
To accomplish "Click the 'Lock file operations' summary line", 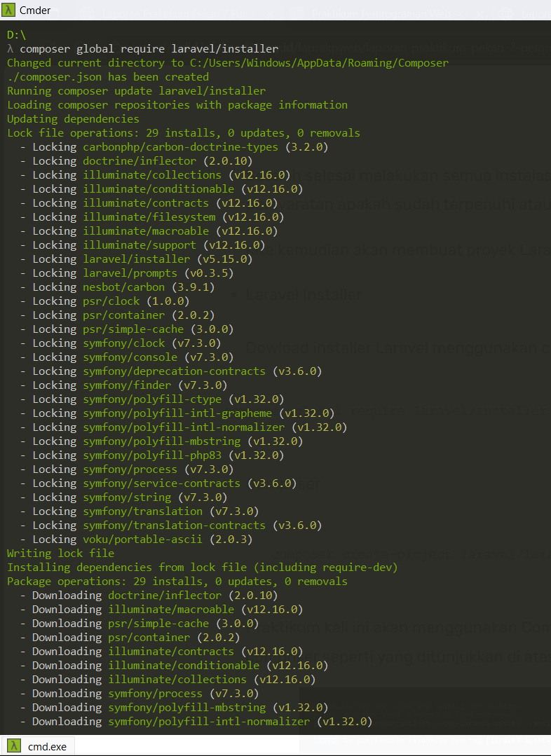I will coord(184,133).
